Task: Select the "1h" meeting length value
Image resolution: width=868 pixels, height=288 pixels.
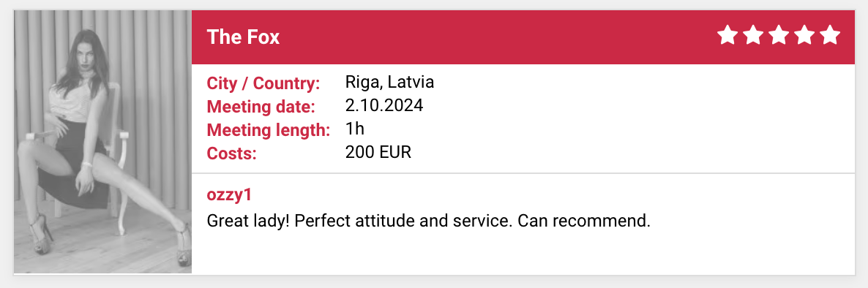Action: (x=355, y=129)
